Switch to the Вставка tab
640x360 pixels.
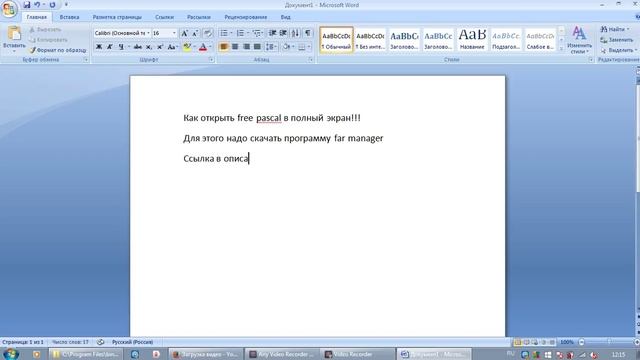pyautogui.click(x=69, y=17)
